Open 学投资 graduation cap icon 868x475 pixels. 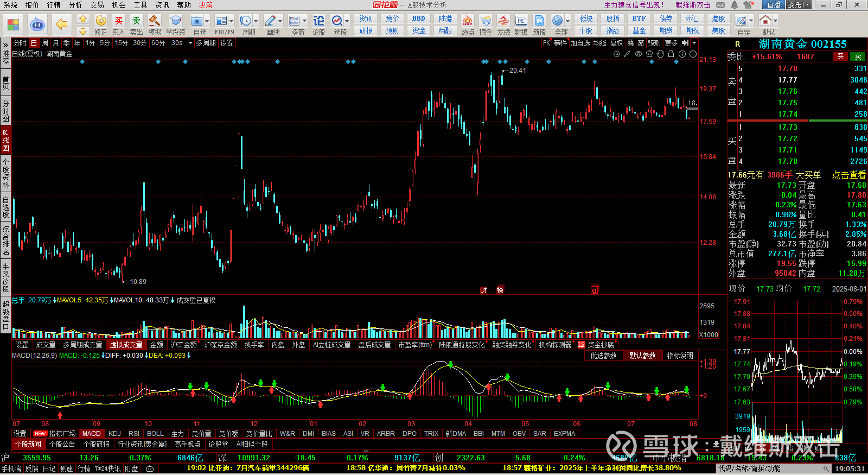point(175,21)
